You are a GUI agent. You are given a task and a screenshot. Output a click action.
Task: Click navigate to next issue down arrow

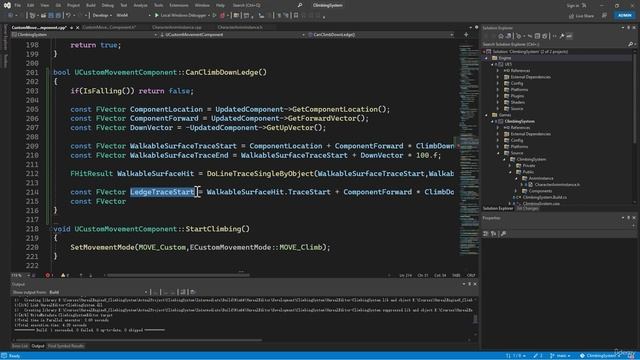pyautogui.click(x=90, y=276)
